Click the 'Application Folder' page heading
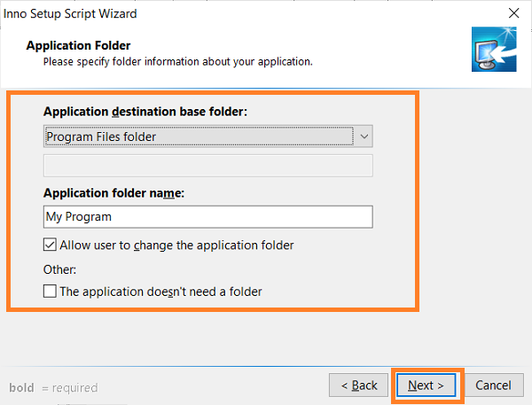This screenshot has width=532, height=405. coord(78,45)
